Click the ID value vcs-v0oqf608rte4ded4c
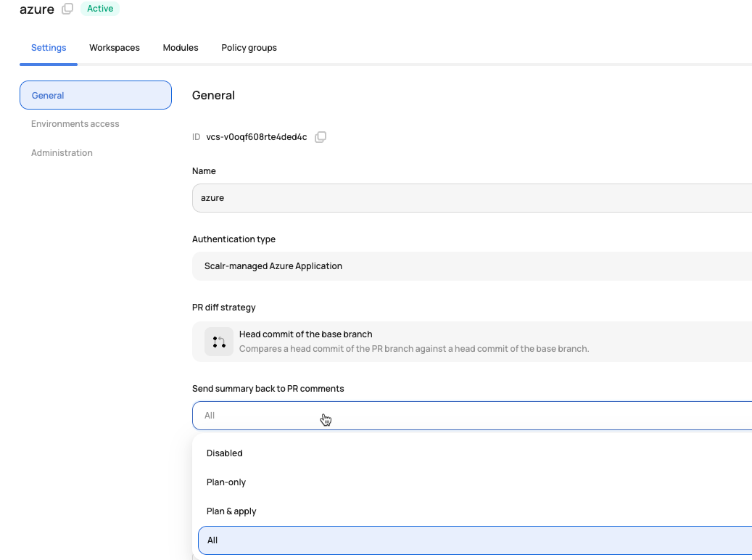Screen dimensions: 752x560 257,137
